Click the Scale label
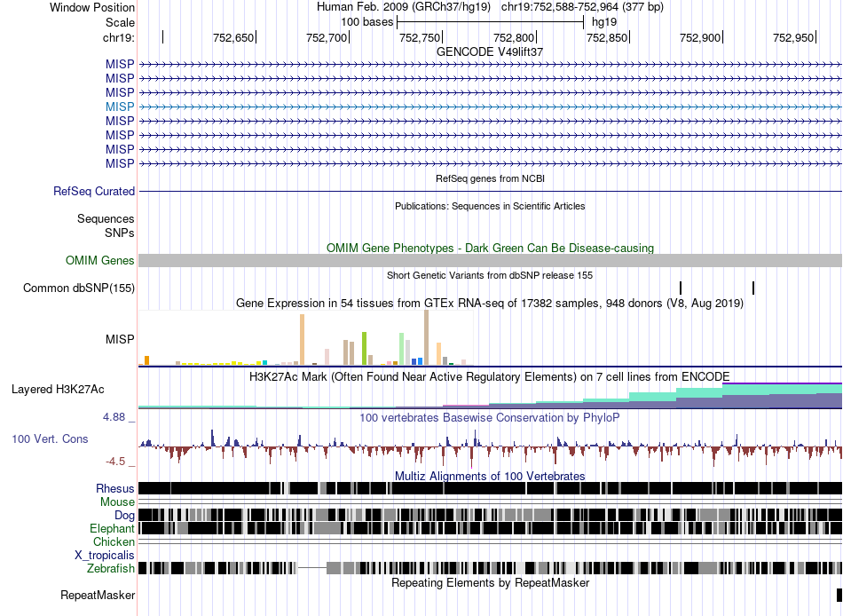The height and width of the screenshot is (616, 843). click(120, 22)
